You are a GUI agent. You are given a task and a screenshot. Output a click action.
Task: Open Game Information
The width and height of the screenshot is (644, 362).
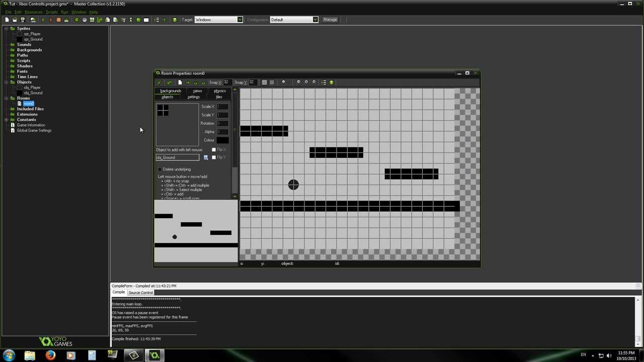tap(31, 125)
